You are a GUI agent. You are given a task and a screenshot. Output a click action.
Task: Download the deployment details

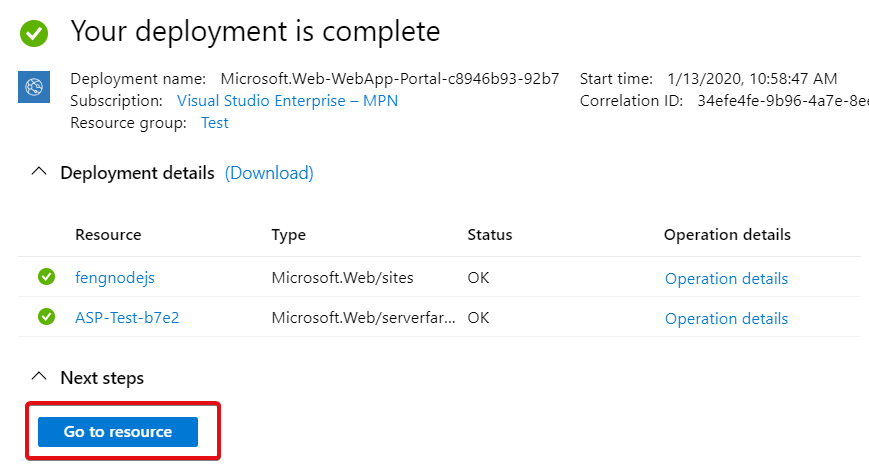tap(269, 173)
